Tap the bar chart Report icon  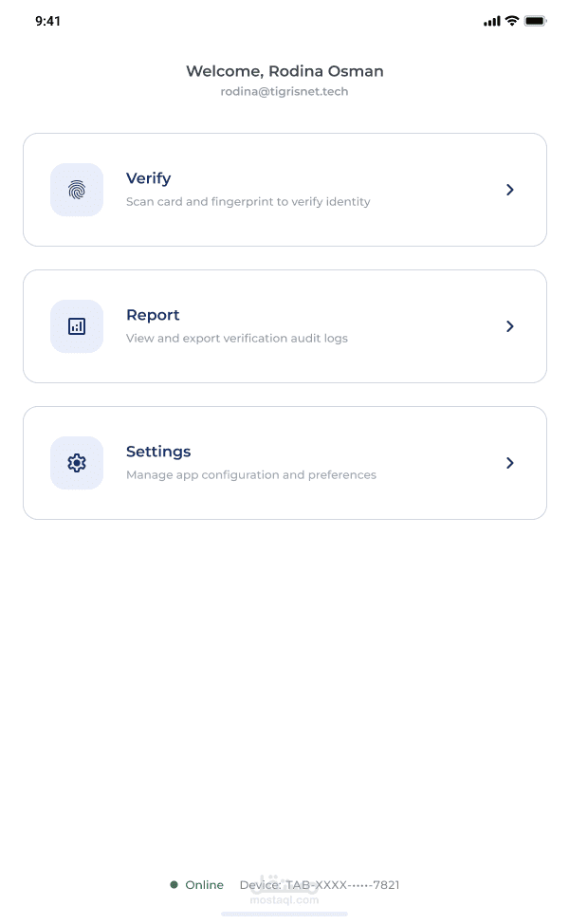tap(77, 326)
